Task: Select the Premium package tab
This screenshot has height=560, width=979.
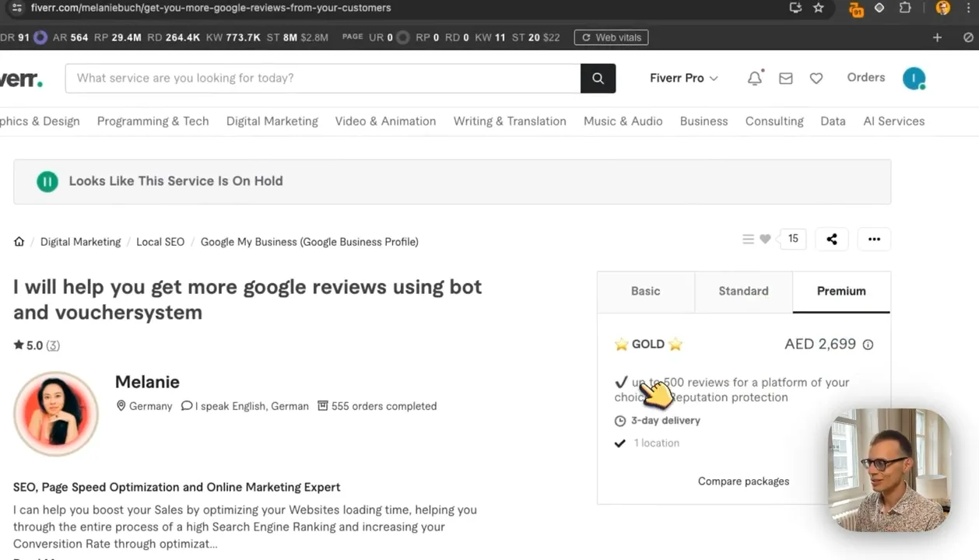Action: [x=841, y=292]
